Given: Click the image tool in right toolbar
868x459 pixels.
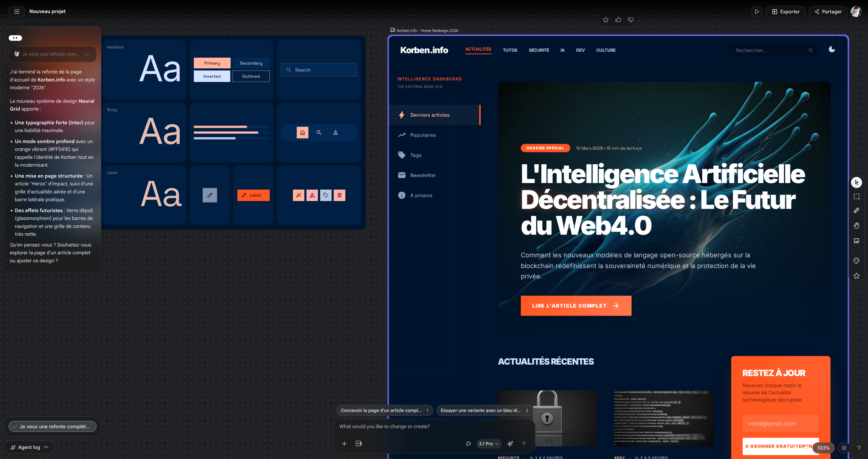Looking at the screenshot, I should coord(856,241).
